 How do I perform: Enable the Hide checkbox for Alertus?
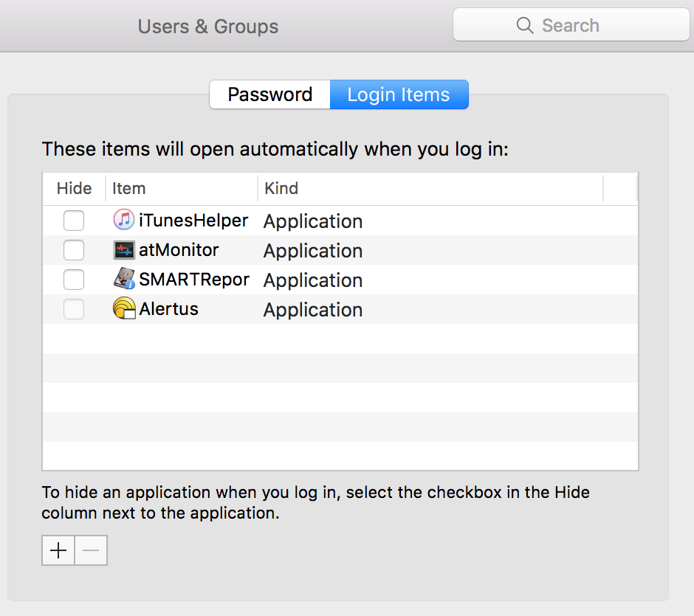click(73, 308)
